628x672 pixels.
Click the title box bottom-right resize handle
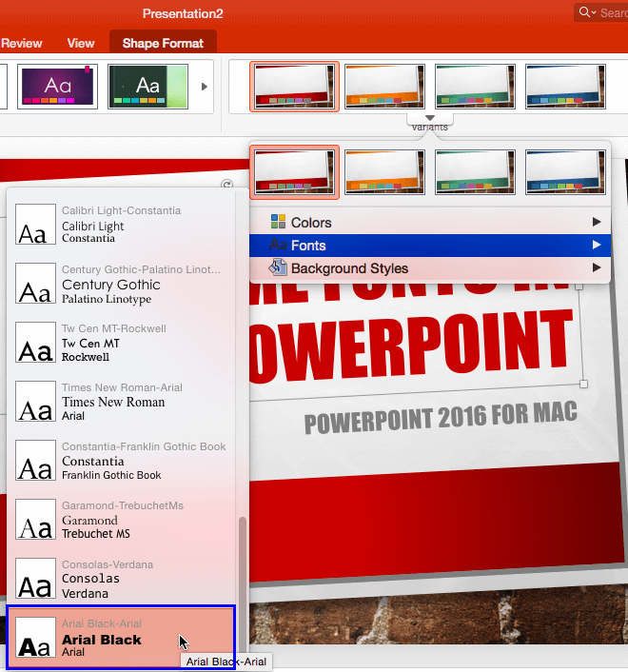point(583,384)
